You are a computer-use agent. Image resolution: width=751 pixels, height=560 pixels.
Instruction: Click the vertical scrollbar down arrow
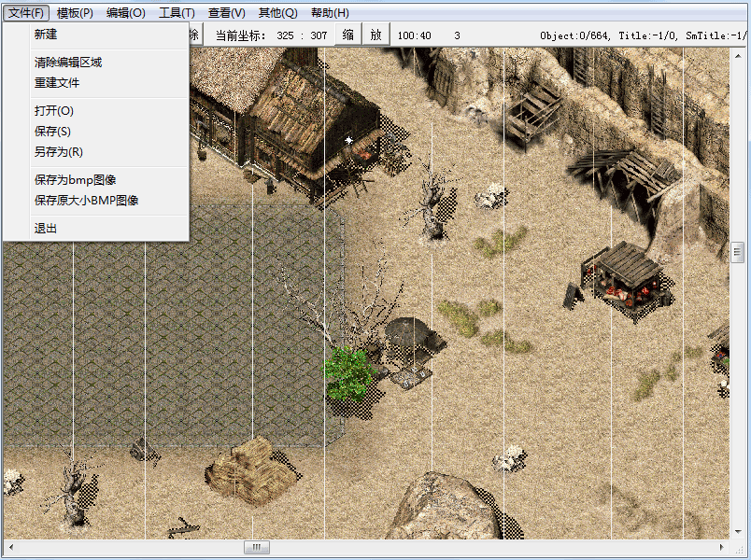737,532
